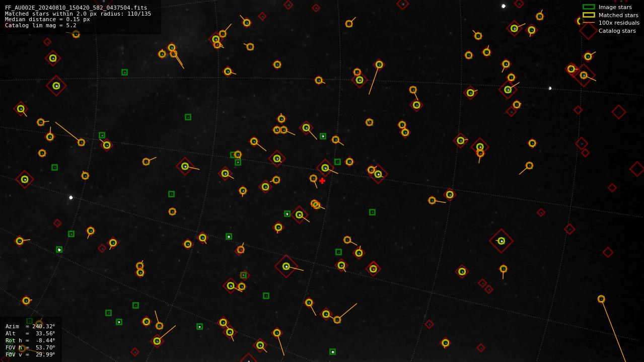Click the red center crosshair marker
The height and width of the screenshot is (362, 644).
point(322,181)
